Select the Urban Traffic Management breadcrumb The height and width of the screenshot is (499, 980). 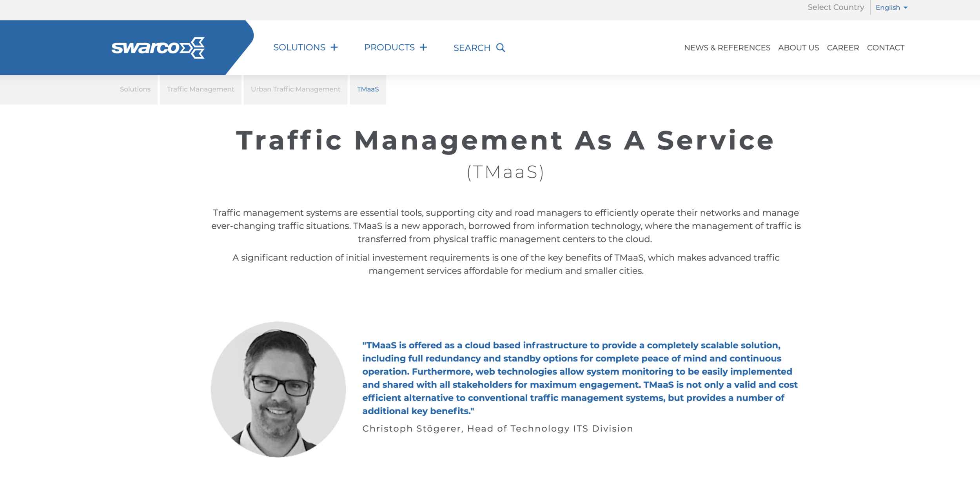[296, 89]
